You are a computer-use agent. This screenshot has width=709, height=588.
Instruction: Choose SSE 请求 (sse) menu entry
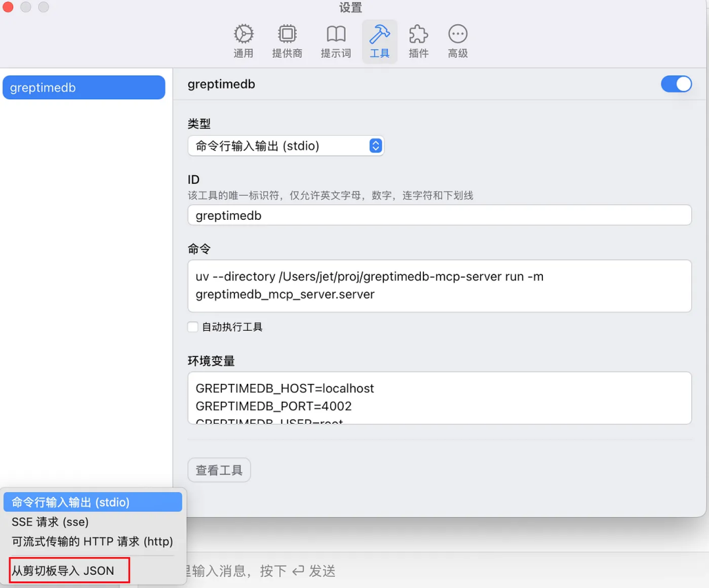pyautogui.click(x=93, y=522)
